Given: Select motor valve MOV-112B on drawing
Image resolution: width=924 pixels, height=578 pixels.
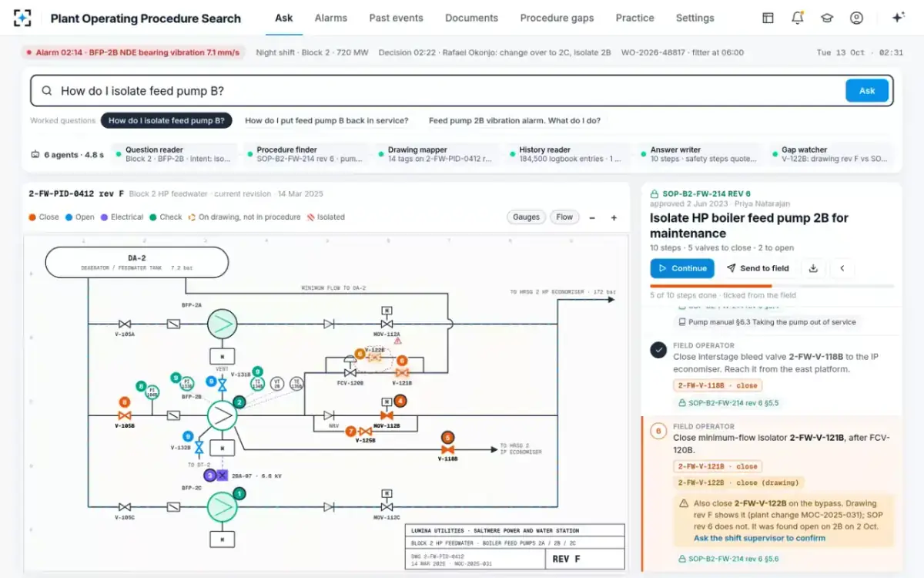Looking at the screenshot, I should [x=387, y=415].
